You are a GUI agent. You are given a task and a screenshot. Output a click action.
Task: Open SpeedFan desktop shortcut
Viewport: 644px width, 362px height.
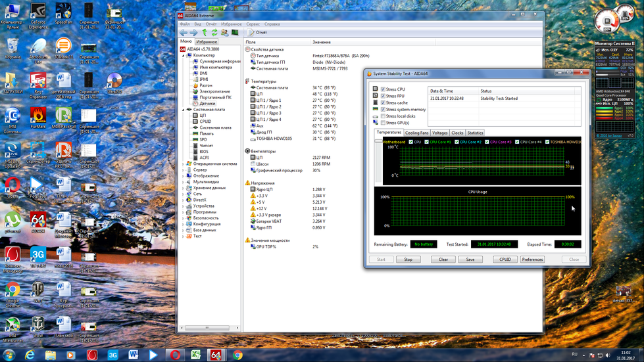(63, 15)
